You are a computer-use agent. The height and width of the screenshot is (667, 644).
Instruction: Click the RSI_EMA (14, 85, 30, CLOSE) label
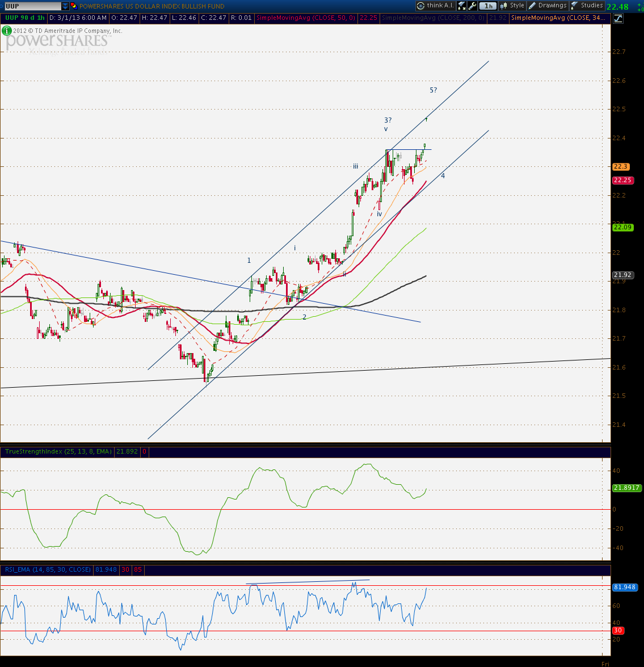click(48, 569)
